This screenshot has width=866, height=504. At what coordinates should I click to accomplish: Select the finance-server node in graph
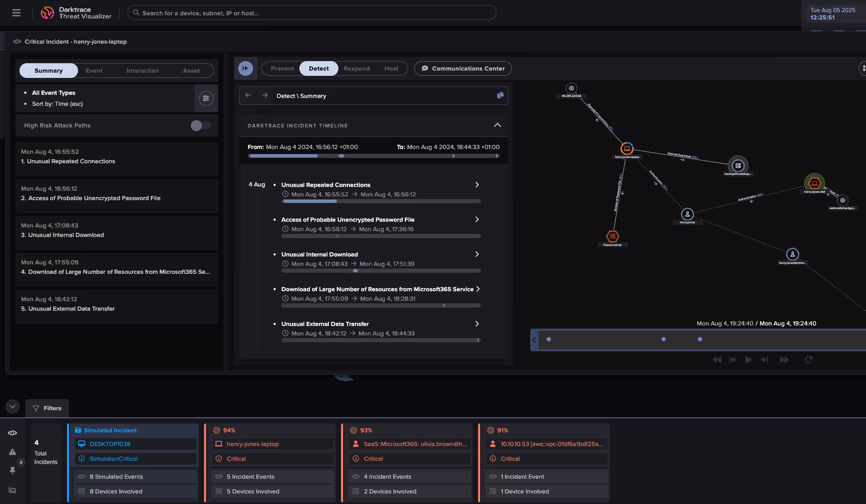(612, 236)
